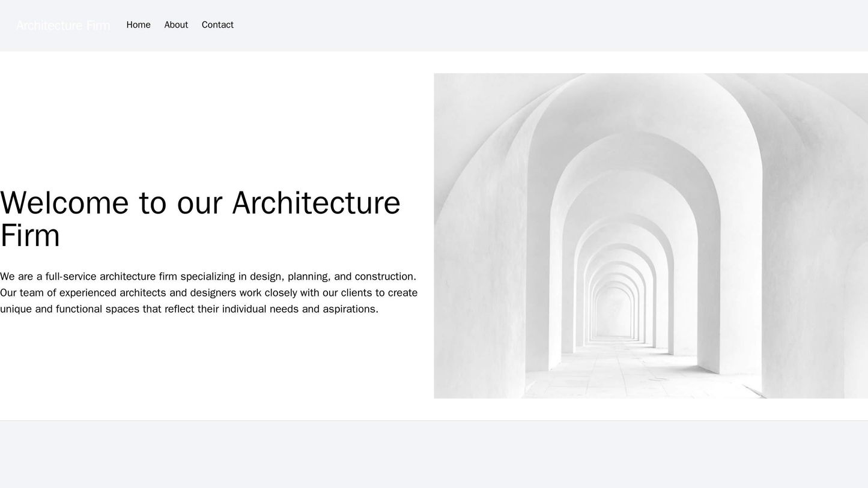Select the Architecture Firm brand text
The width and height of the screenshot is (868, 488).
coord(62,25)
